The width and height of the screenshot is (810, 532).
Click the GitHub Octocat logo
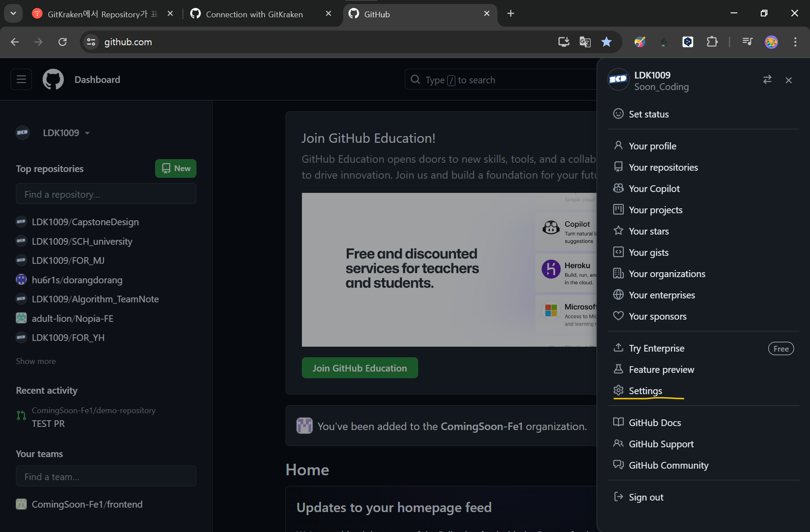[53, 80]
